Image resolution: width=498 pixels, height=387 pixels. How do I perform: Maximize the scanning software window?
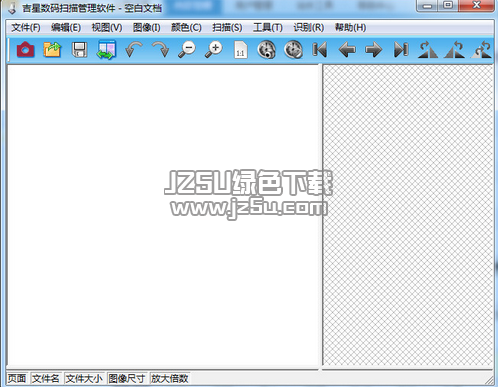pyautogui.click(x=448, y=6)
